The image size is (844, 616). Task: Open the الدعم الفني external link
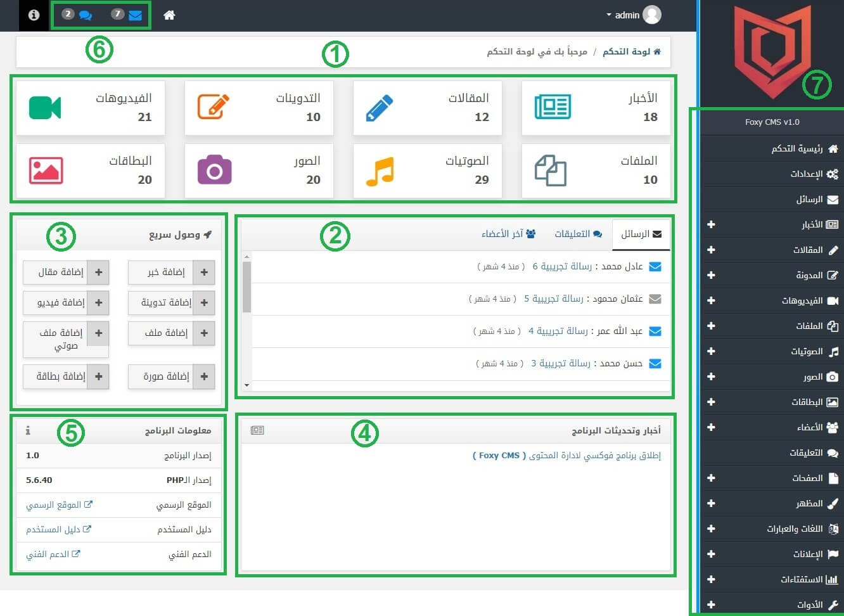[x=53, y=554]
